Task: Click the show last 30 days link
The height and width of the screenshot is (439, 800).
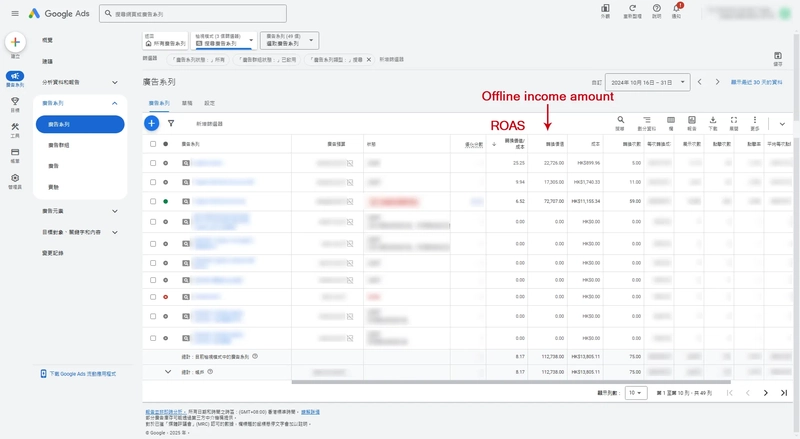Action: tap(757, 82)
